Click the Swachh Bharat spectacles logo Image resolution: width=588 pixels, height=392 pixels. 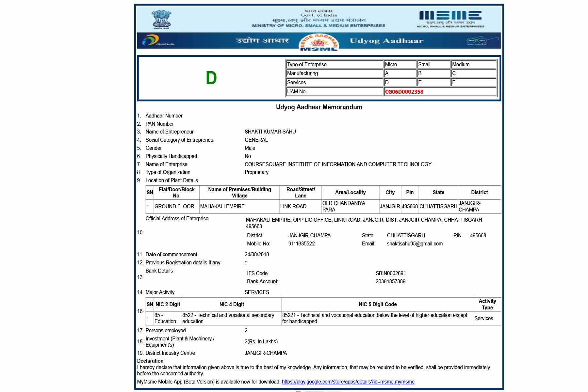pyautogui.click(x=482, y=41)
